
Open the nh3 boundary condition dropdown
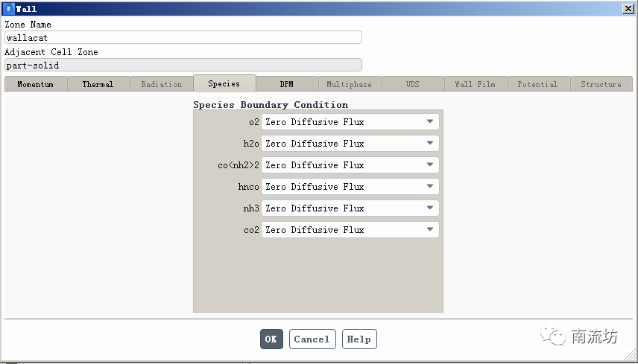pos(350,208)
